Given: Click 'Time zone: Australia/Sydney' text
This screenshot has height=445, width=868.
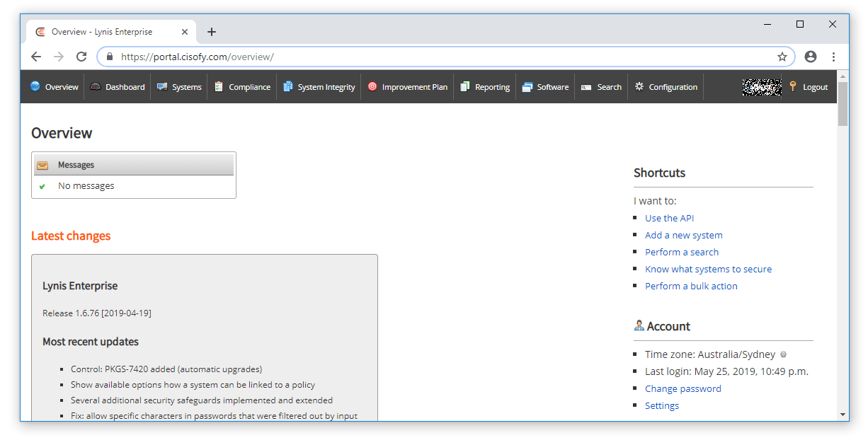Looking at the screenshot, I should [710, 354].
